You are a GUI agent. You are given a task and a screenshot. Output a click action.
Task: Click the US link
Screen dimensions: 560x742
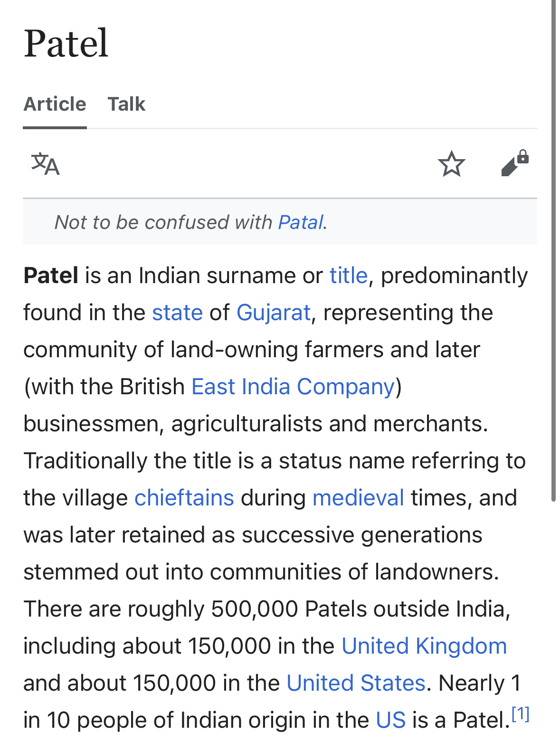[x=391, y=720]
